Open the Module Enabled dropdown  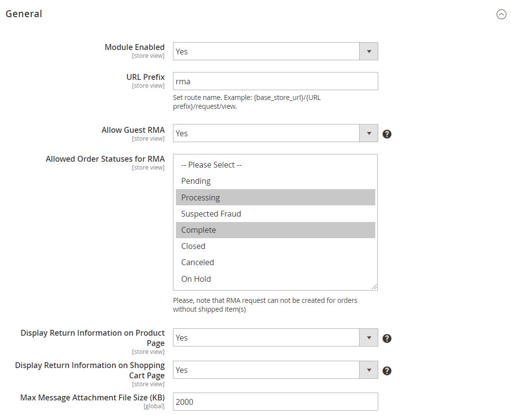pos(275,51)
